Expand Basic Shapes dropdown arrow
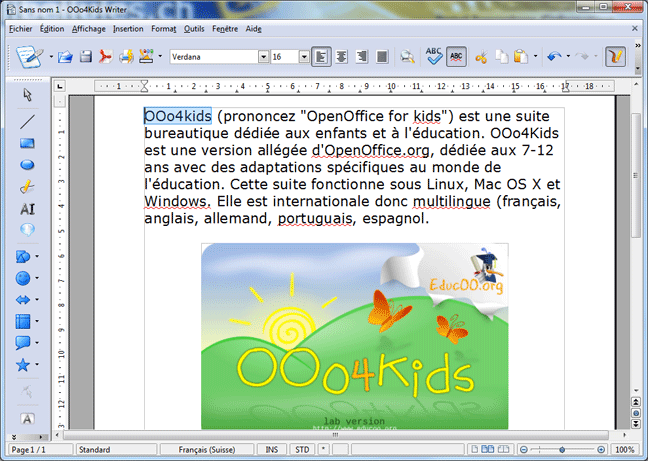This screenshot has height=461, width=648. [x=37, y=257]
